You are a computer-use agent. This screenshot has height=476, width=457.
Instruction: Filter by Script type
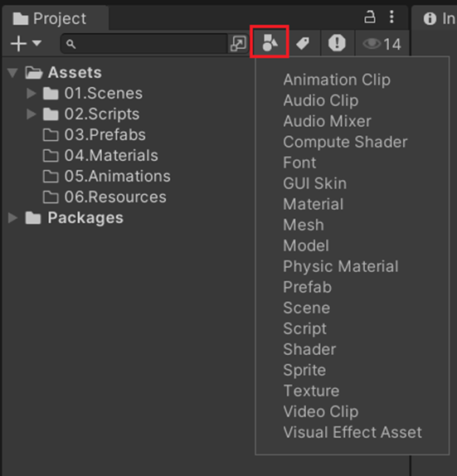click(x=304, y=328)
